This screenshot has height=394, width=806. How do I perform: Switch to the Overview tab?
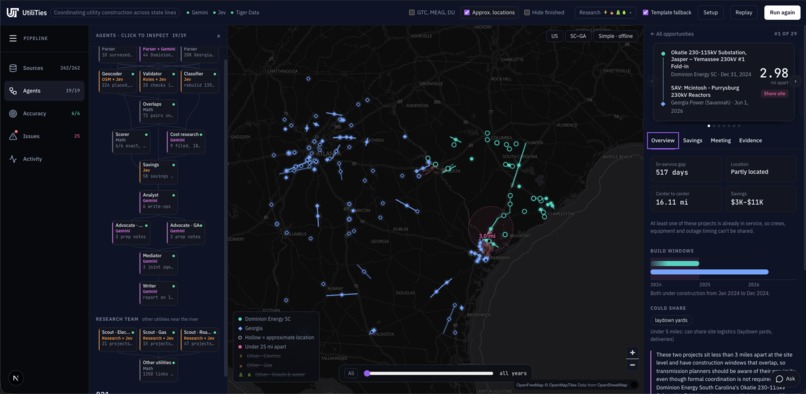point(663,140)
